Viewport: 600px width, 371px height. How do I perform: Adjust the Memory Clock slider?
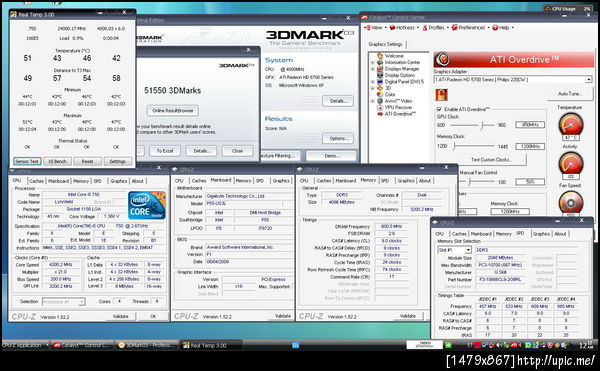455,146
